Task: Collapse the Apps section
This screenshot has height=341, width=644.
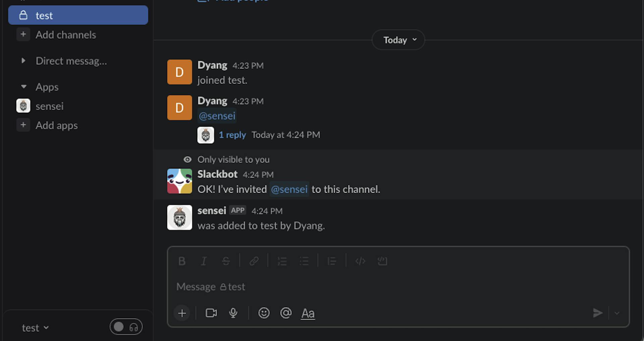Action: point(23,87)
